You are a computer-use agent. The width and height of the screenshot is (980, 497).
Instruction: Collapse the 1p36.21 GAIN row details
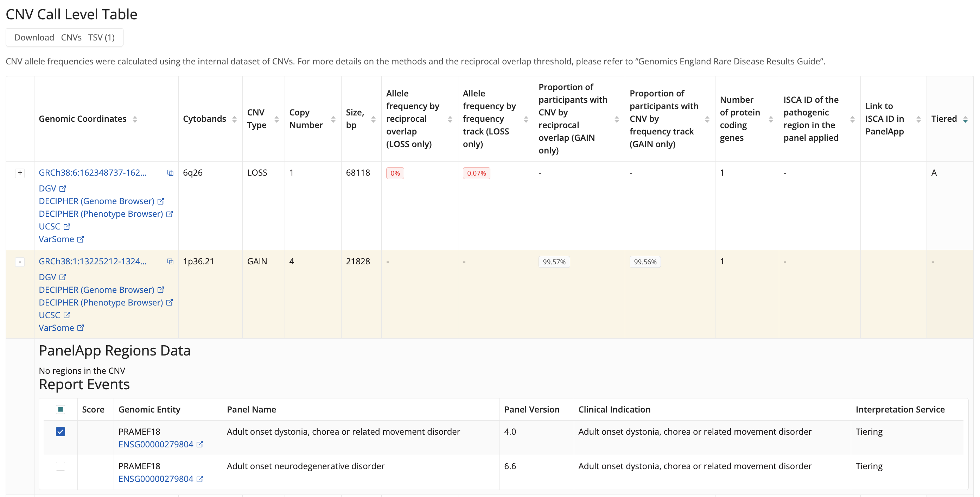point(20,262)
